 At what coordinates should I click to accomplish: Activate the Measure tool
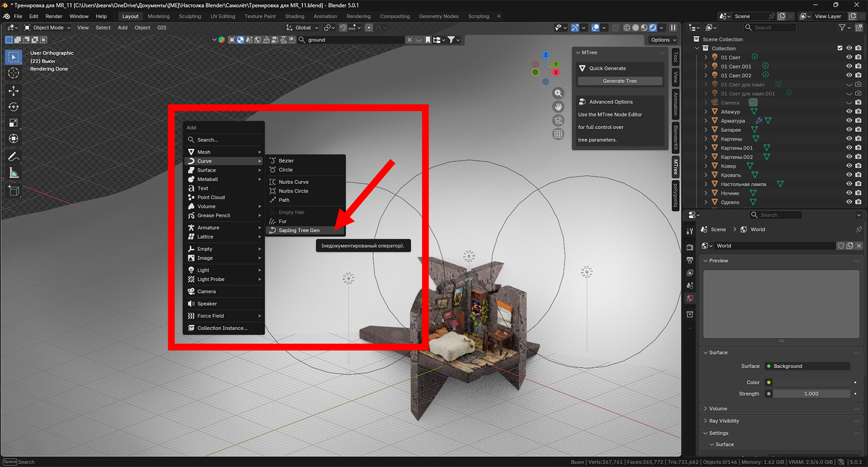[x=14, y=173]
